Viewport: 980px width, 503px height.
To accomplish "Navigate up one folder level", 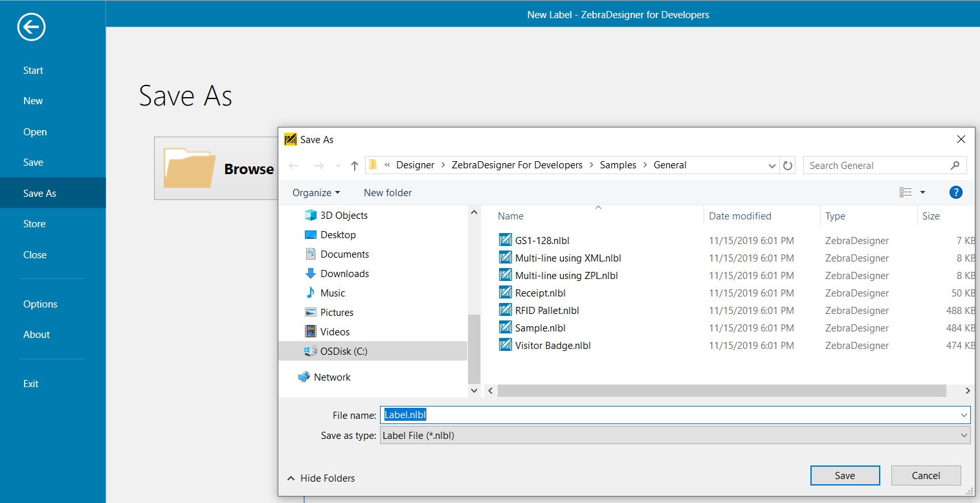I will 354,165.
